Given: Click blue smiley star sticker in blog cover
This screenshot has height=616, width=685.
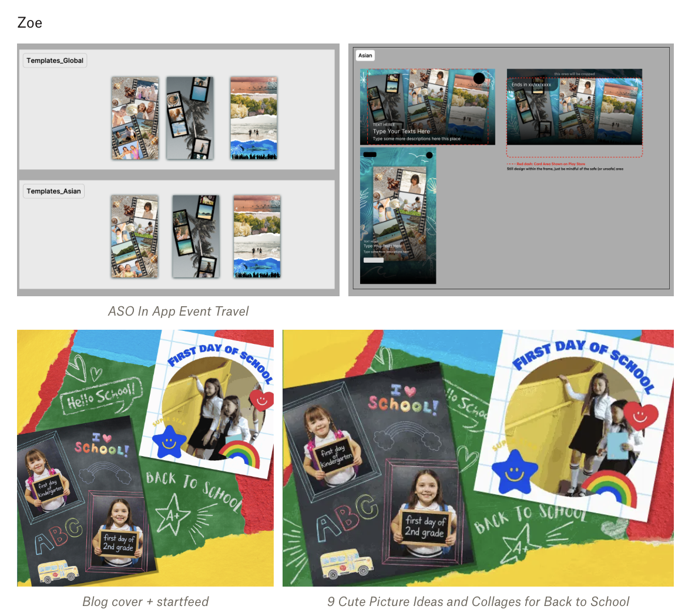Looking at the screenshot, I should [x=170, y=443].
